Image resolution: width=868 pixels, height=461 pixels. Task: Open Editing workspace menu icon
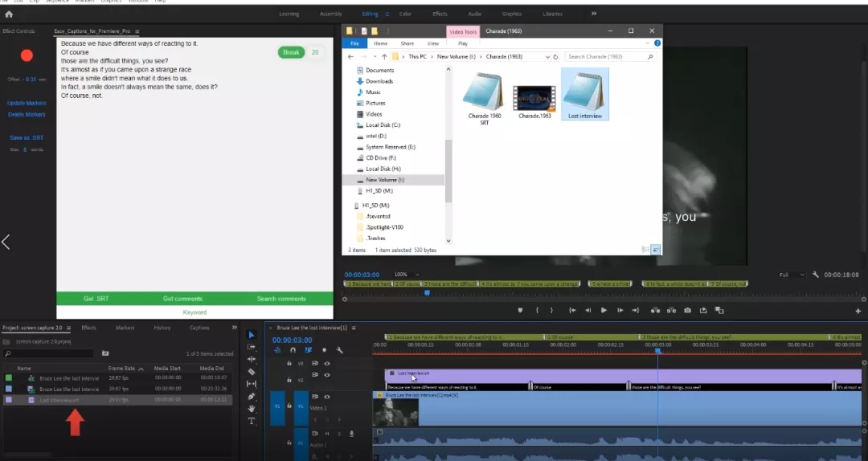pos(387,14)
